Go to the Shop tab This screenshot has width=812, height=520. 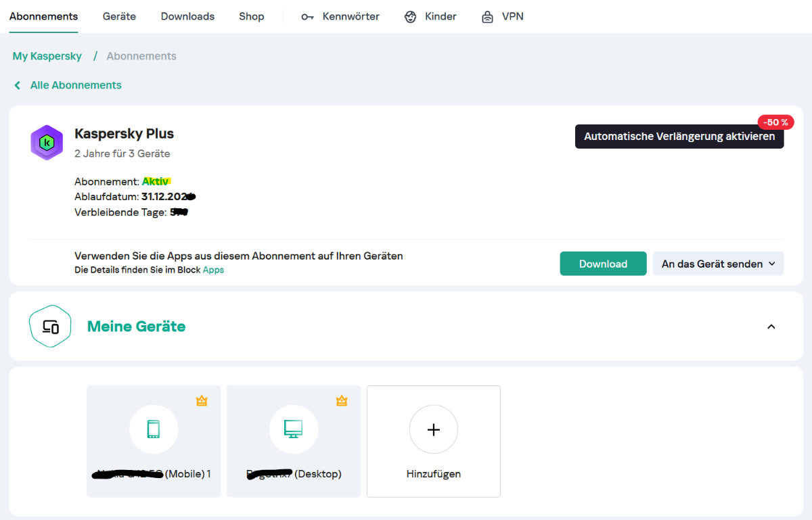click(251, 16)
